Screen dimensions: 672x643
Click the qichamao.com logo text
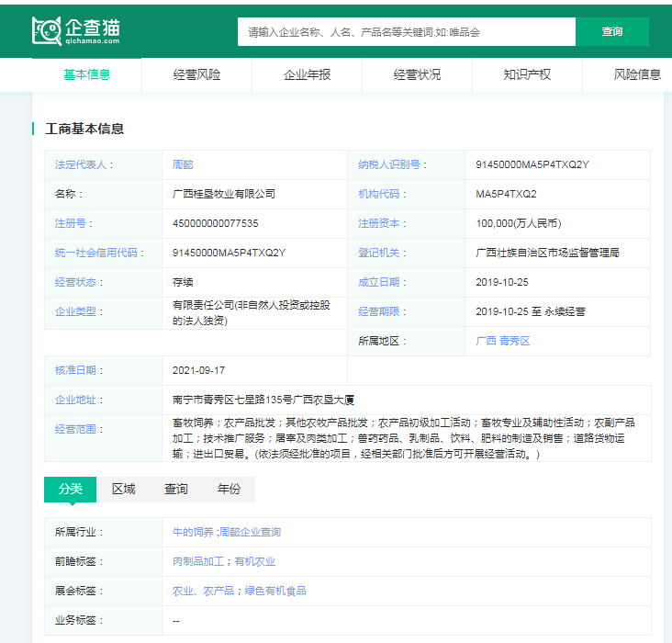pos(92,41)
